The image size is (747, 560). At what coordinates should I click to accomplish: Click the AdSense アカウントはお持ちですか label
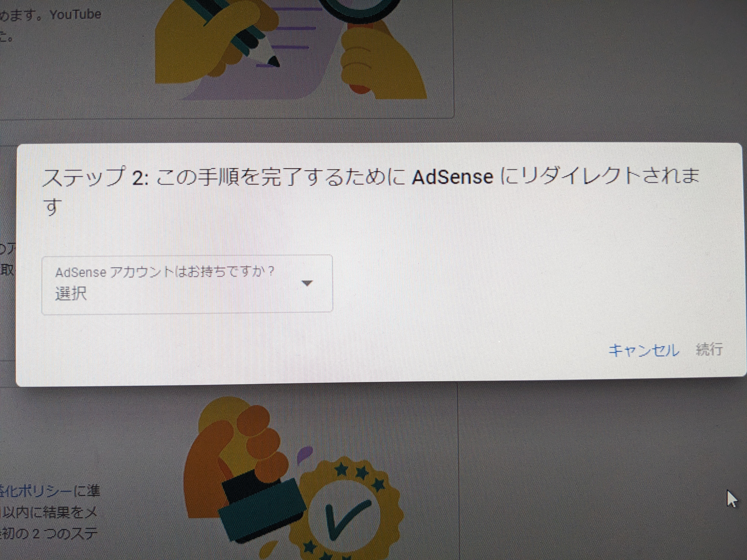[165, 272]
